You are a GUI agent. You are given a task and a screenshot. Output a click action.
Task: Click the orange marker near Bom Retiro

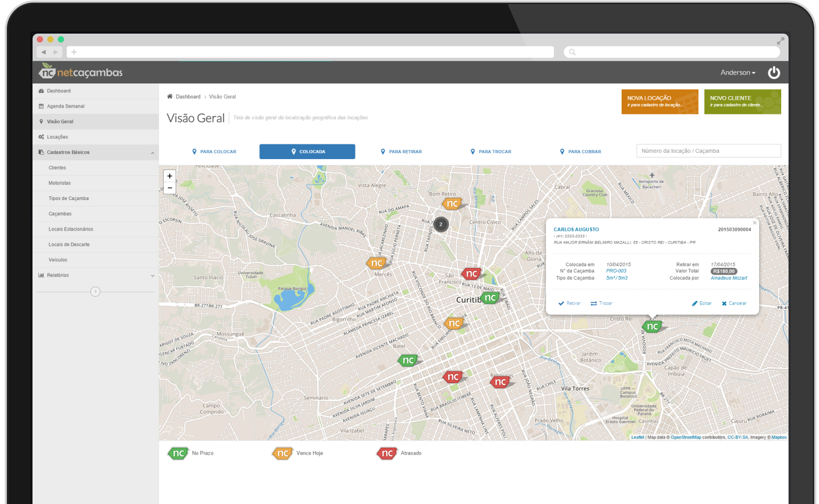point(451,203)
